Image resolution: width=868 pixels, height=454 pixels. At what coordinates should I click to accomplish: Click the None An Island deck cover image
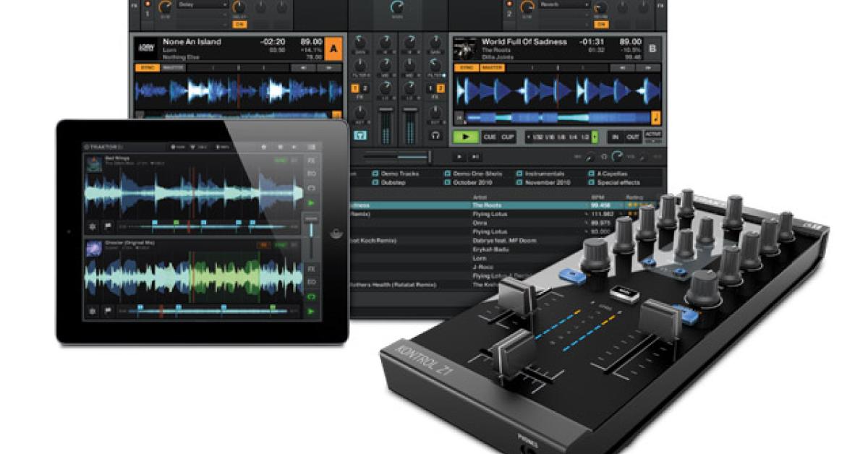click(145, 48)
